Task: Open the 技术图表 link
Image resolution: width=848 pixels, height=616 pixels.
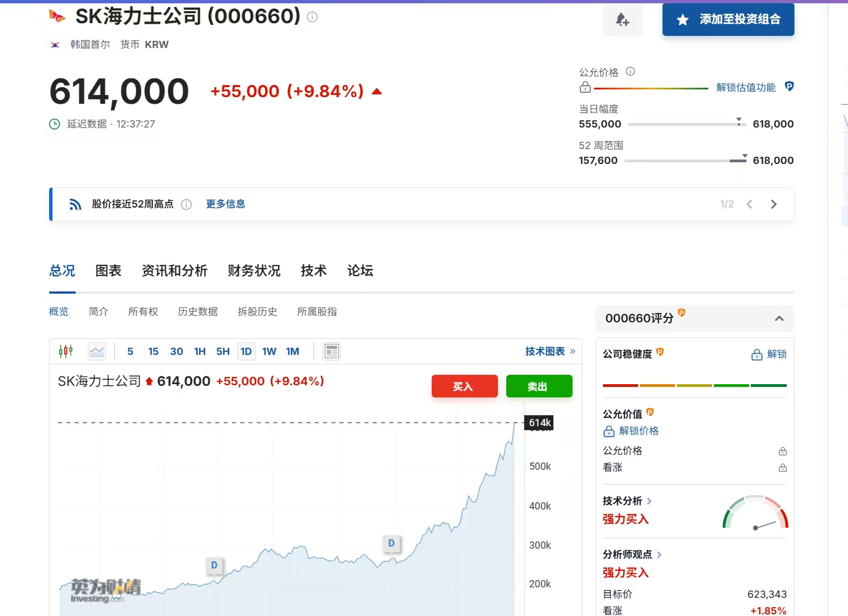Action: pos(550,352)
